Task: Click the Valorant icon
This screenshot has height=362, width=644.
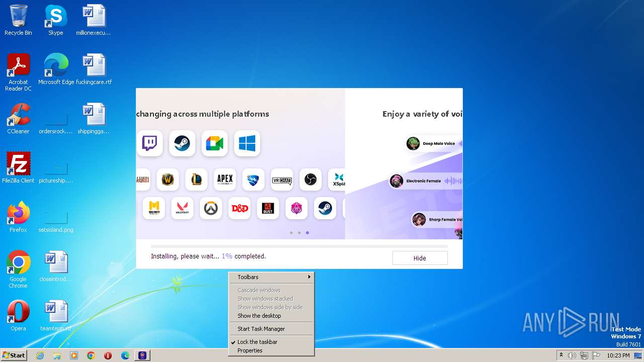Action: pos(182,208)
